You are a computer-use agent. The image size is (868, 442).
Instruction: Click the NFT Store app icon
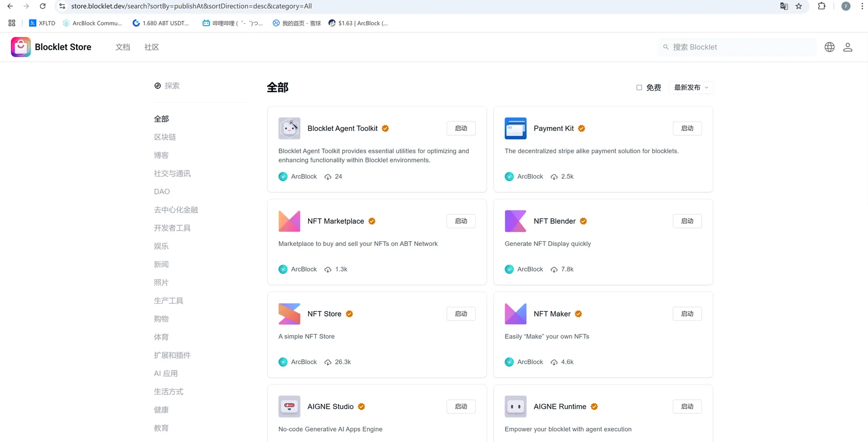coord(289,314)
